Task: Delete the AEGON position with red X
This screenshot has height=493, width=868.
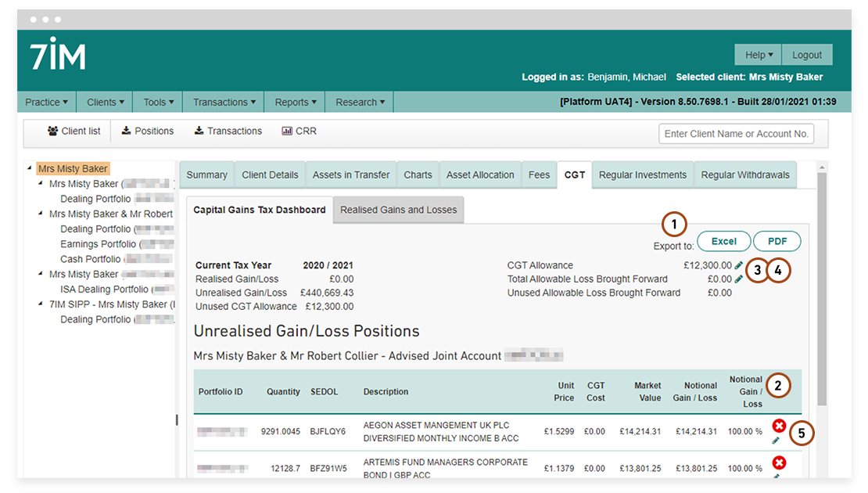Action: tap(779, 426)
